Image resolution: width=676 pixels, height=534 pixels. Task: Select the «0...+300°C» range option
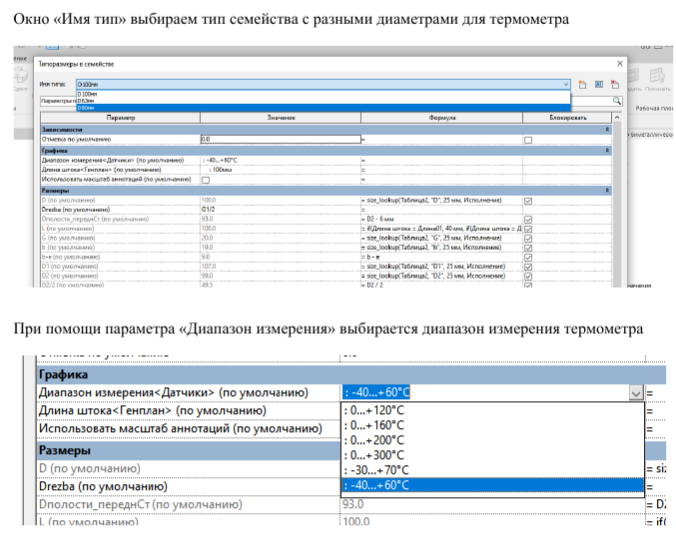click(x=493, y=456)
